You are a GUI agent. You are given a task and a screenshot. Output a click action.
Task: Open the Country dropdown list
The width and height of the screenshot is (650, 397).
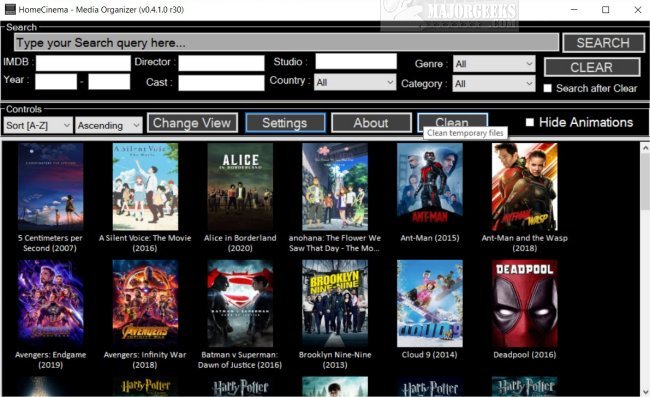[x=355, y=82]
